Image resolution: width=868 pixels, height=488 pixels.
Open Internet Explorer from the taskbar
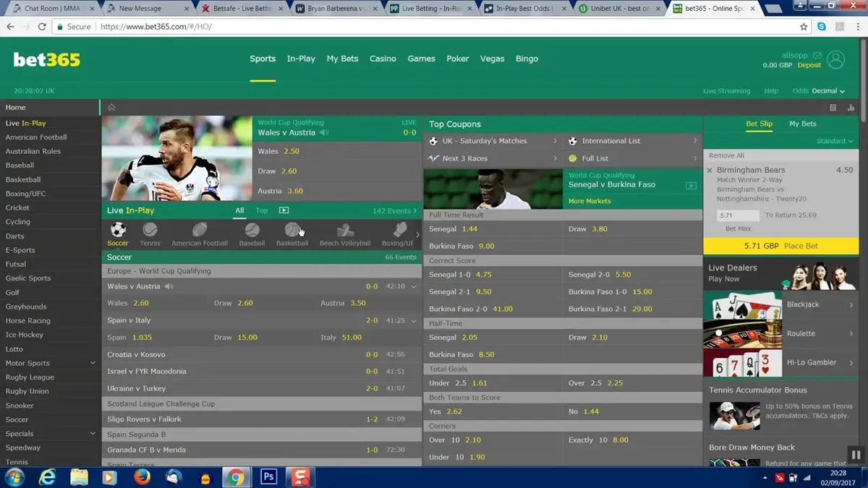click(x=48, y=477)
